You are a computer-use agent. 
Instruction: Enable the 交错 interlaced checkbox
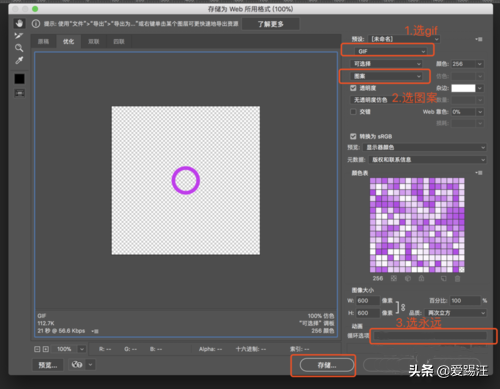tap(353, 112)
